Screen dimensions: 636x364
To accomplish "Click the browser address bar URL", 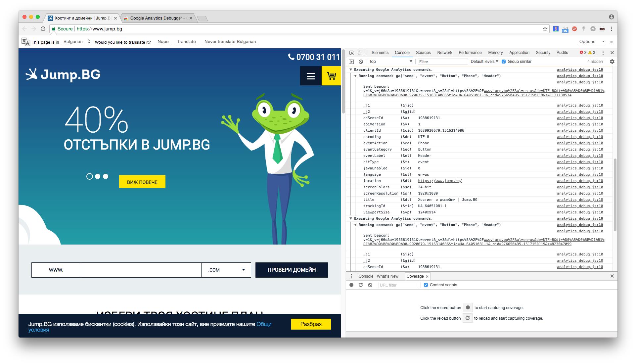I will click(x=99, y=29).
